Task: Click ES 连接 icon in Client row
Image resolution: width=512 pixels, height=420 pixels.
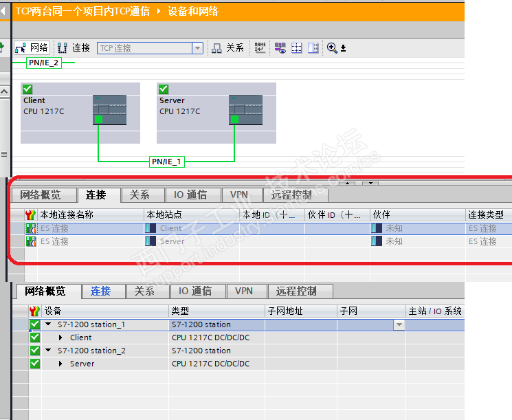Action: tap(31, 229)
